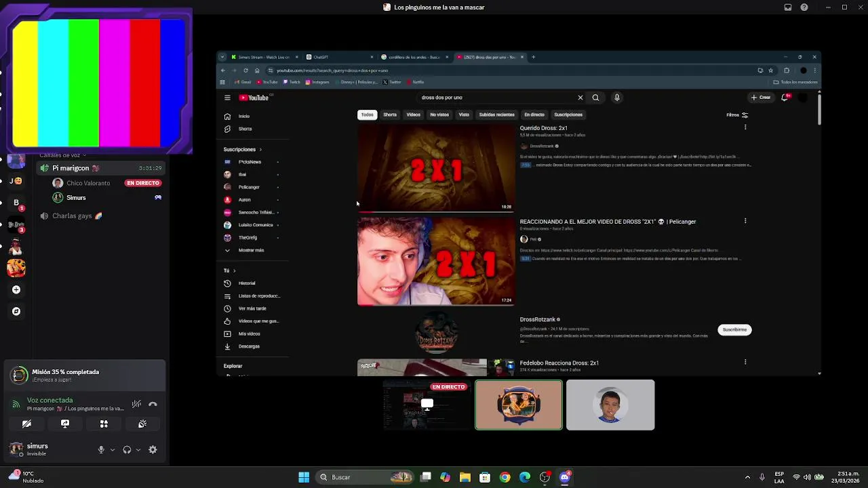This screenshot has height=488, width=868.
Task: Reload the Chrome page
Action: click(245, 70)
